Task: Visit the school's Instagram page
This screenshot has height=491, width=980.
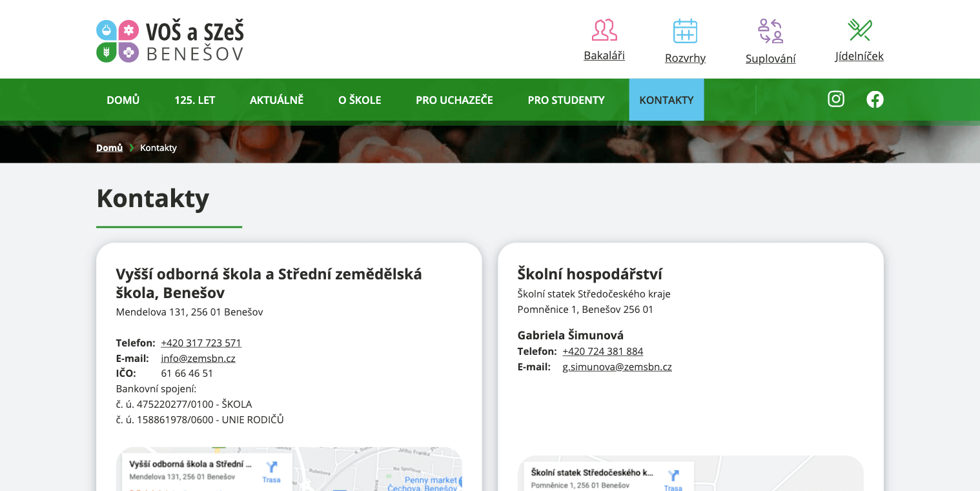Action: click(x=836, y=99)
